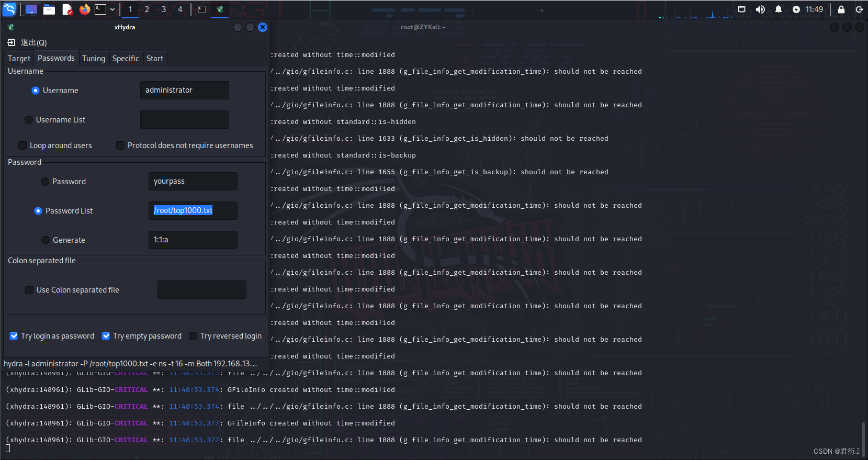Open the notifications bell icon

pos(779,9)
